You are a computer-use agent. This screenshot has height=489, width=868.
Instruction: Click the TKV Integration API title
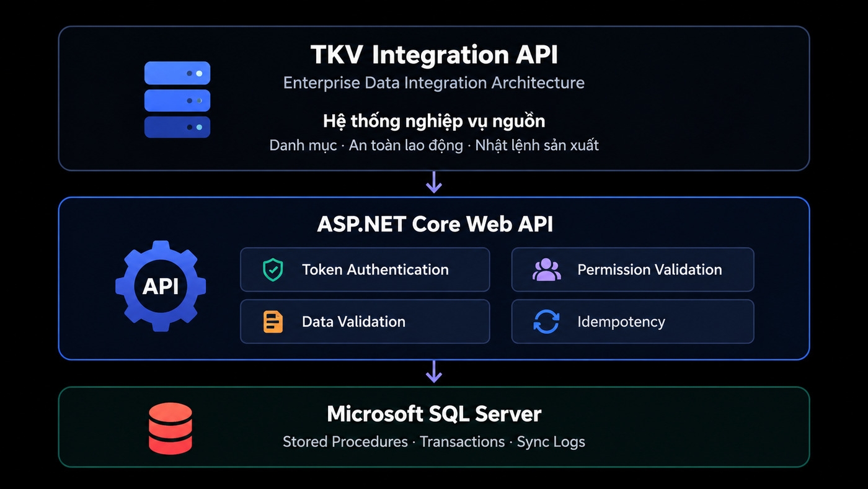[434, 55]
